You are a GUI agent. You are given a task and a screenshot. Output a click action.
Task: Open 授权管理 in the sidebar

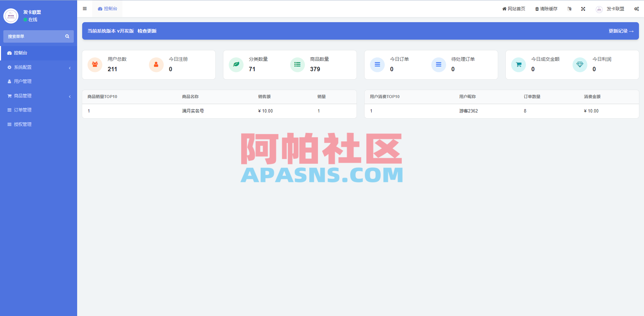22,124
